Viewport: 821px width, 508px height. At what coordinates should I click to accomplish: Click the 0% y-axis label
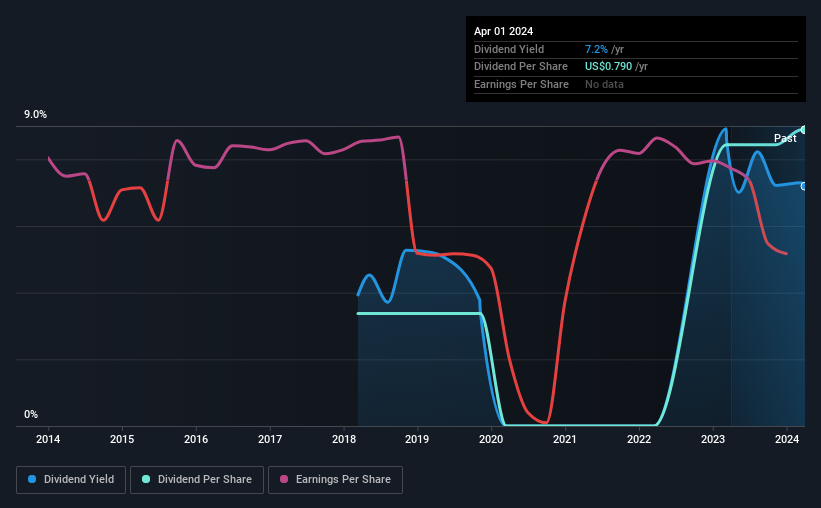click(31, 414)
